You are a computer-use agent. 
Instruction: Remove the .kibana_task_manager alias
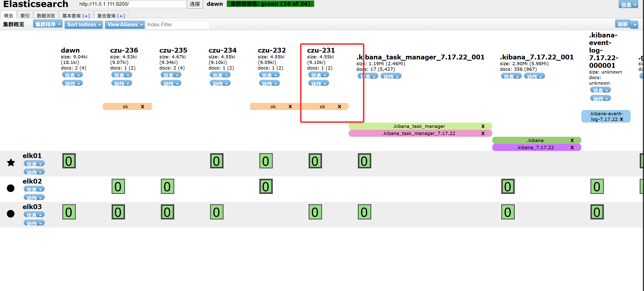click(483, 126)
